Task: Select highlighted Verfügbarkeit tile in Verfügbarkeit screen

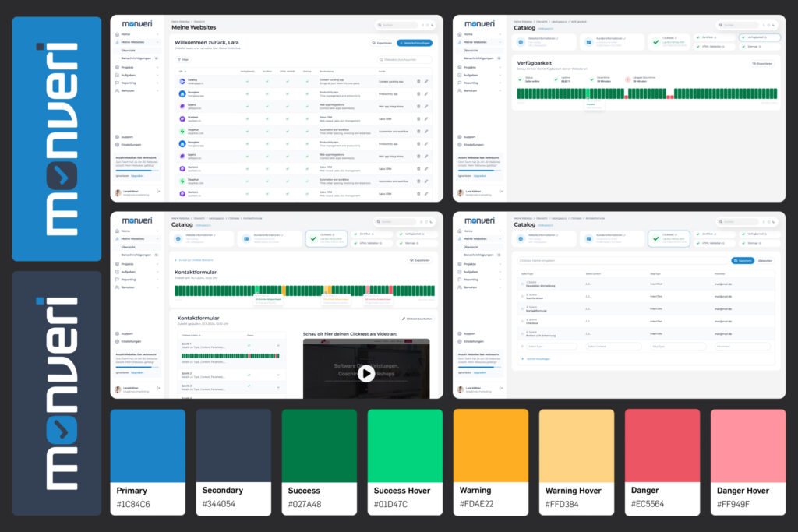Action: [x=759, y=37]
